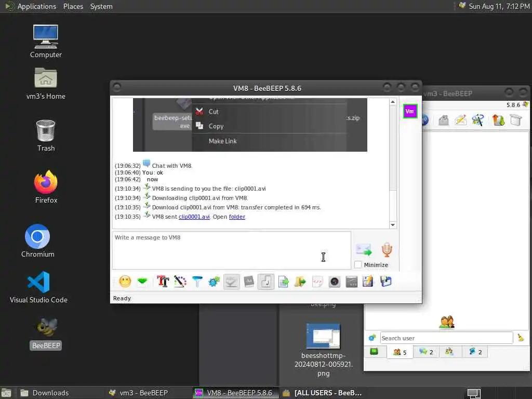
Task: Focus the Search user field
Action: point(446,338)
